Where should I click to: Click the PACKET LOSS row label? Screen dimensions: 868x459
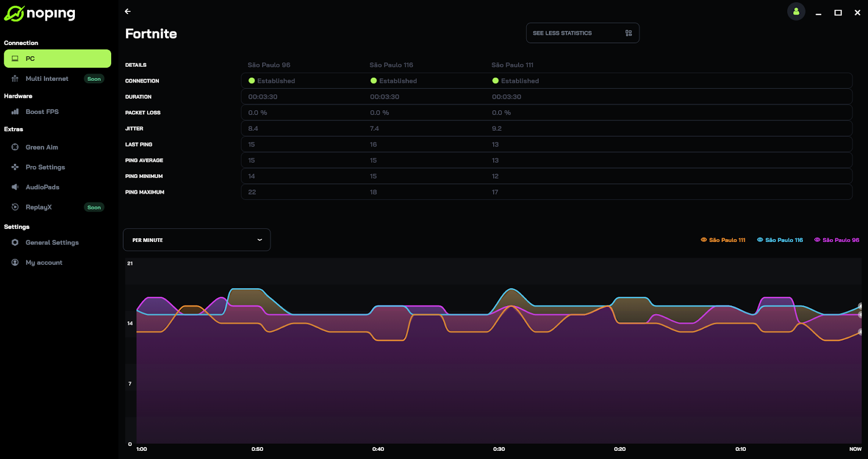tap(143, 113)
